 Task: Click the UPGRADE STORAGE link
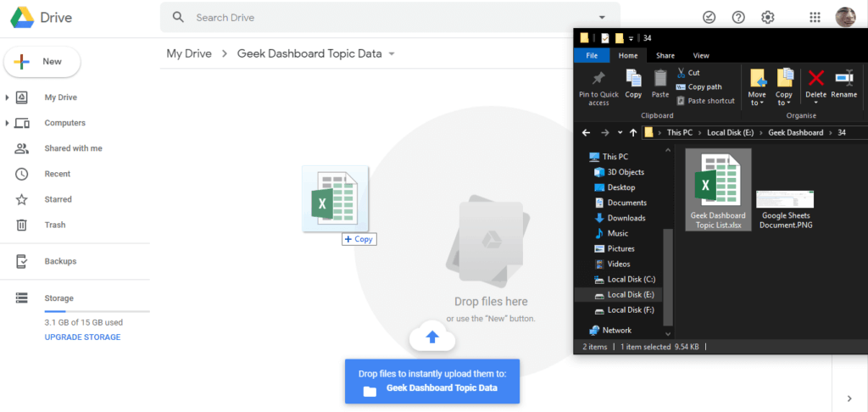pyautogui.click(x=82, y=337)
